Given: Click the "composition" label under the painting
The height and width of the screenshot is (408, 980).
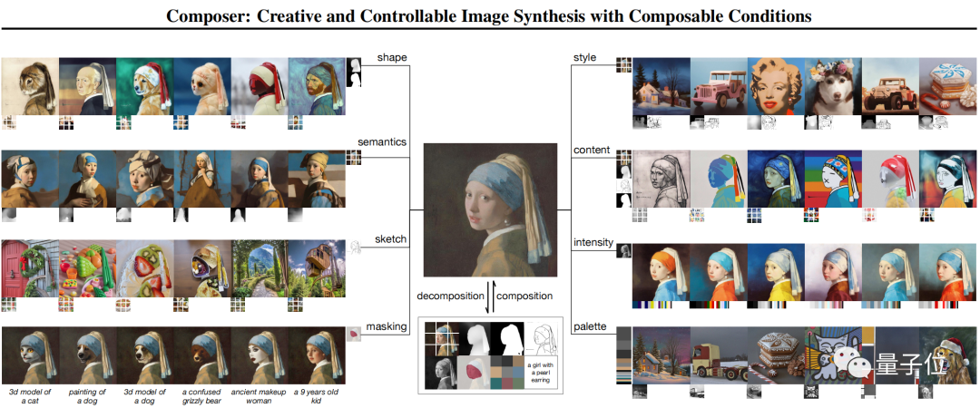Looking at the screenshot, I should pos(524,296).
